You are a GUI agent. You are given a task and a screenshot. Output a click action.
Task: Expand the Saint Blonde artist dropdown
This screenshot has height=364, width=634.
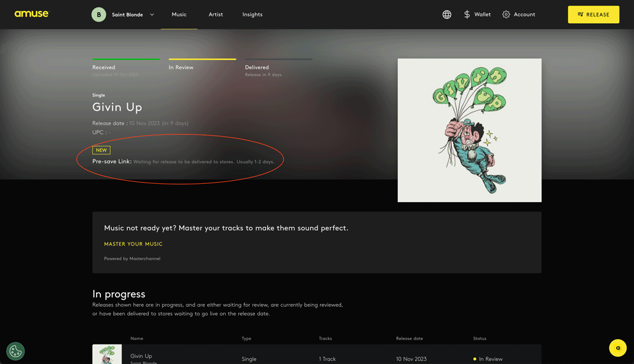(152, 15)
